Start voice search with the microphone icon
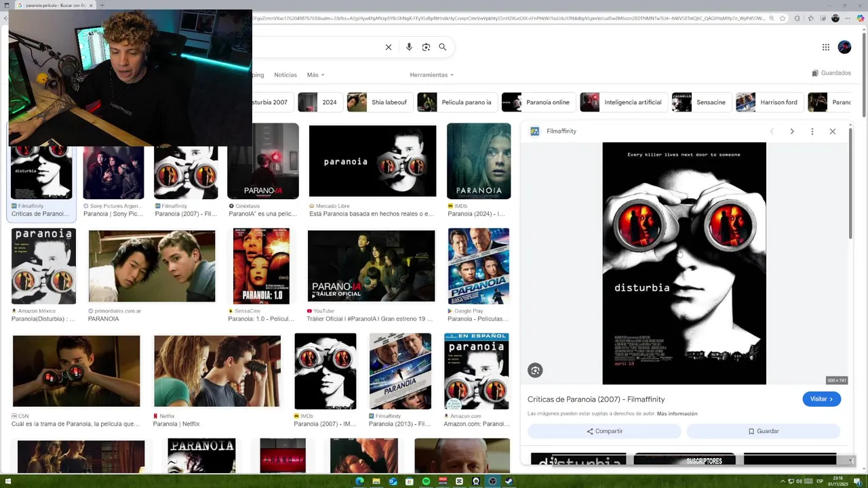Image resolution: width=868 pixels, height=488 pixels. pos(409,47)
